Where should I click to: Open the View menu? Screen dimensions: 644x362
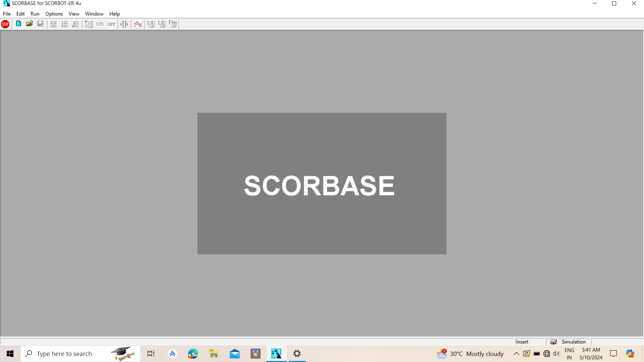point(74,14)
